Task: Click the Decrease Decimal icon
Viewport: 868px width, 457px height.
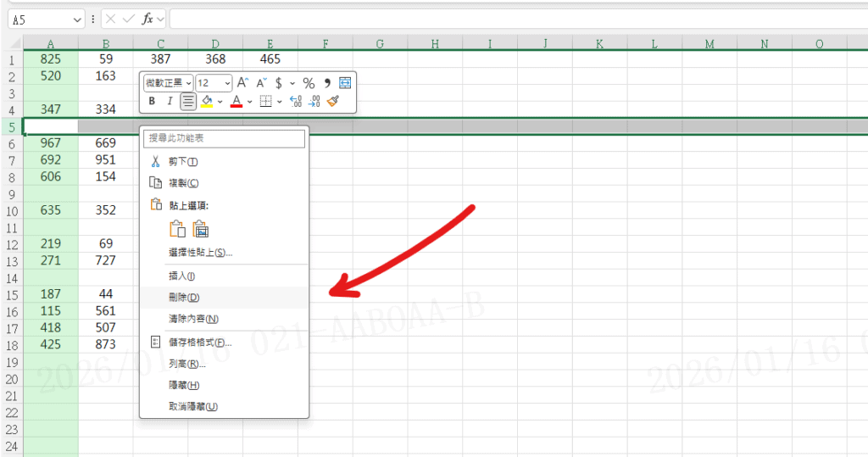Action: [314, 102]
